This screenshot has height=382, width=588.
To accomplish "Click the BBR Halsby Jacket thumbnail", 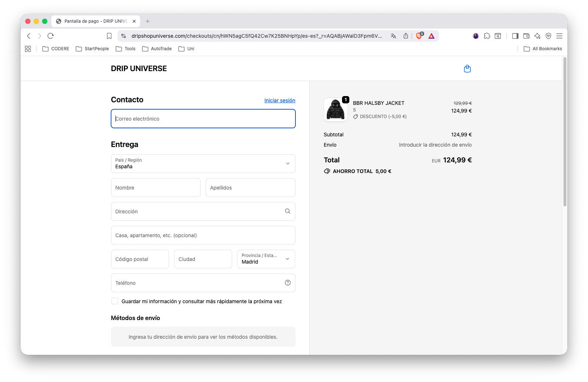I will point(335,110).
